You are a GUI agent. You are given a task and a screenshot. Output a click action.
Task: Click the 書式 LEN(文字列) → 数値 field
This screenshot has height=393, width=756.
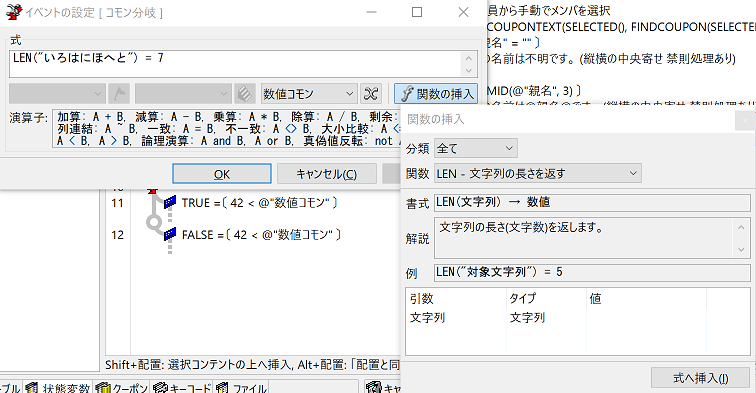coord(592,203)
